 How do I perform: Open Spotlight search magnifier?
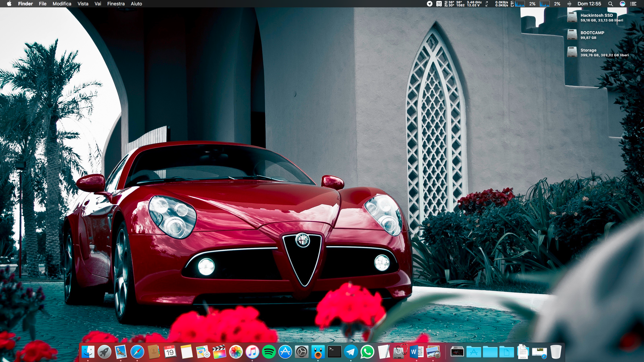[610, 4]
